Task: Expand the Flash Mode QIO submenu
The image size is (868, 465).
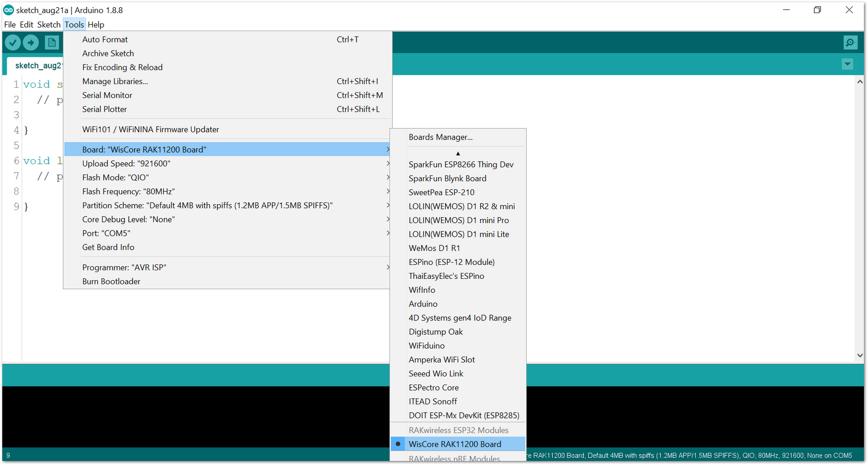Action: pos(227,178)
